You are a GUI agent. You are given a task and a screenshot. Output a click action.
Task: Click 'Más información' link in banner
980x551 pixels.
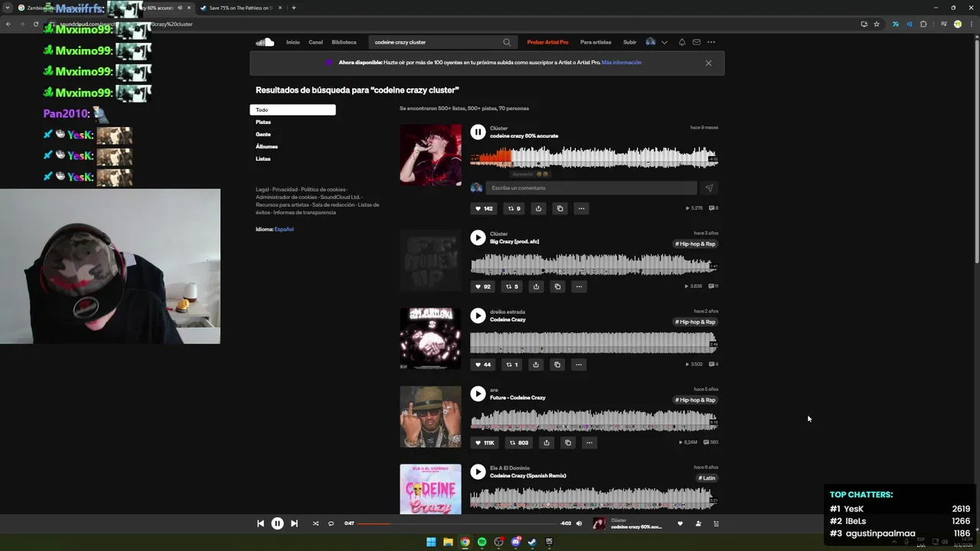coord(621,63)
